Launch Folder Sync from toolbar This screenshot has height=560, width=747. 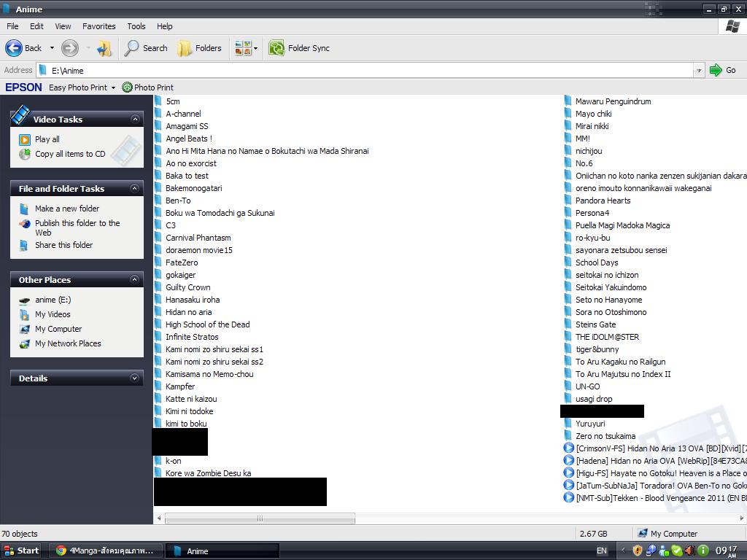299,48
